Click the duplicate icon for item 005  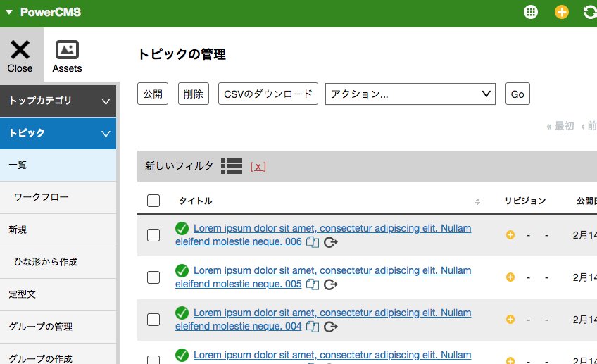coord(313,284)
